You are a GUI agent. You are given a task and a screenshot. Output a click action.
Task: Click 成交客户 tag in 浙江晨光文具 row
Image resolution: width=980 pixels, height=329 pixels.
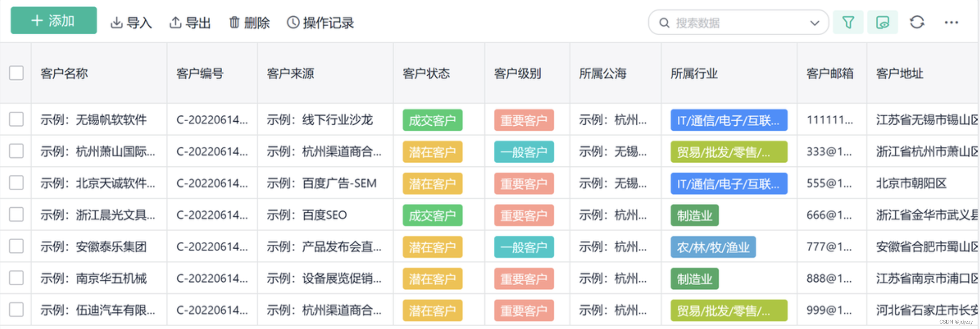[433, 216]
